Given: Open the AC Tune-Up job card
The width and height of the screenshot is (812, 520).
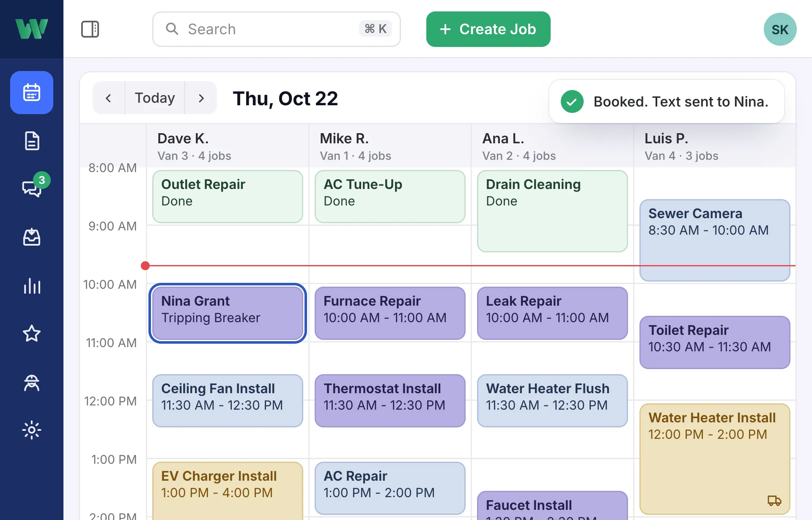Looking at the screenshot, I should (x=390, y=197).
